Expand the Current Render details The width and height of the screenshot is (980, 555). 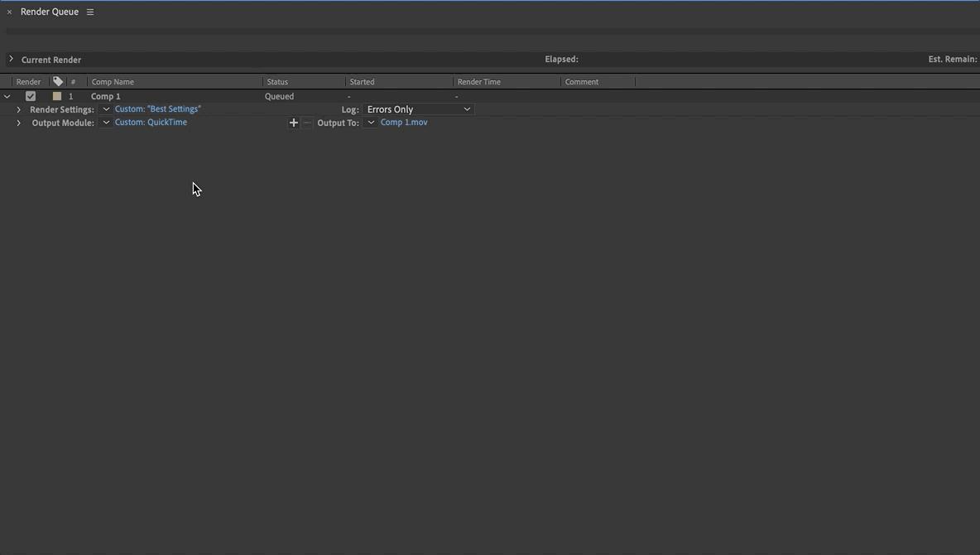11,59
